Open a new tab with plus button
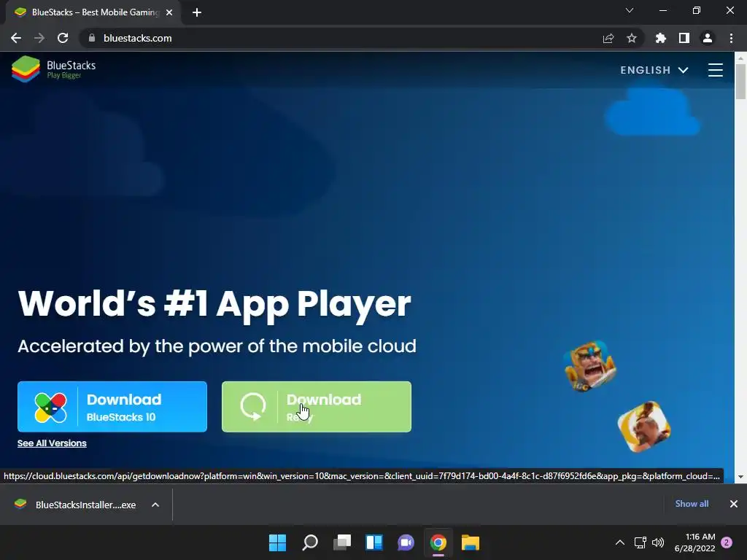This screenshot has width=747, height=560. click(x=197, y=12)
